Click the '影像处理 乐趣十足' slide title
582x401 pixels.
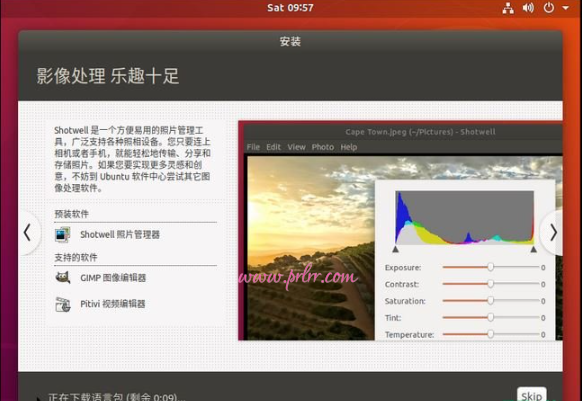(x=108, y=76)
